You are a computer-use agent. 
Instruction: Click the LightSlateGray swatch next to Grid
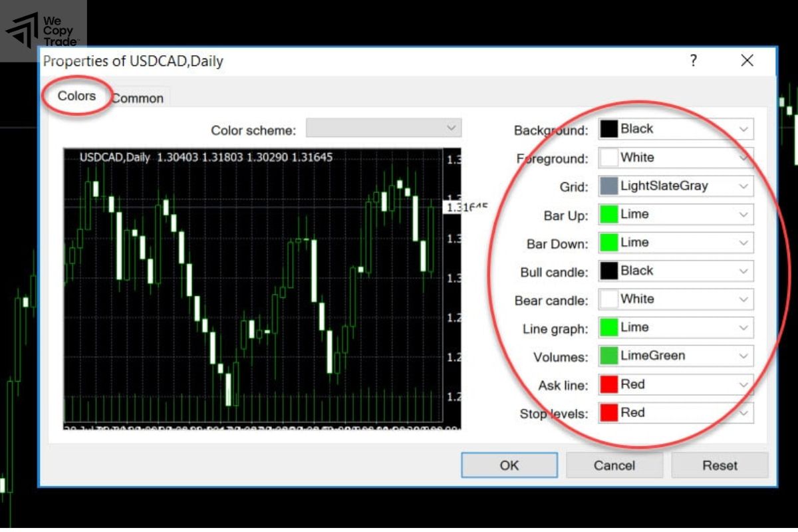(x=608, y=186)
